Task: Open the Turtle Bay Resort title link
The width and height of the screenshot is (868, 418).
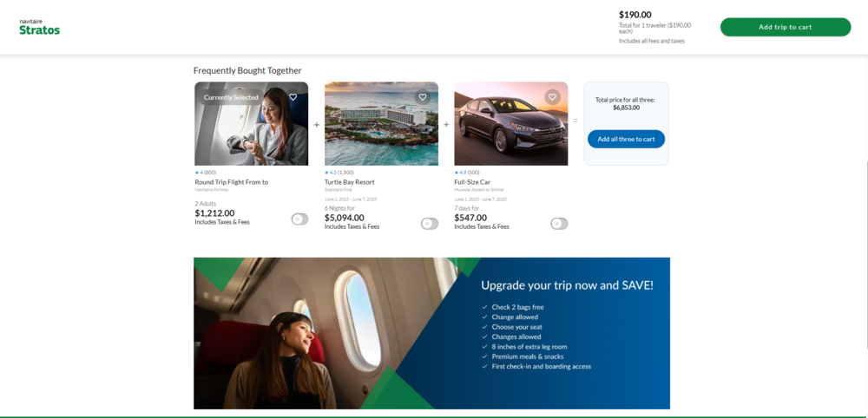Action: [x=349, y=182]
